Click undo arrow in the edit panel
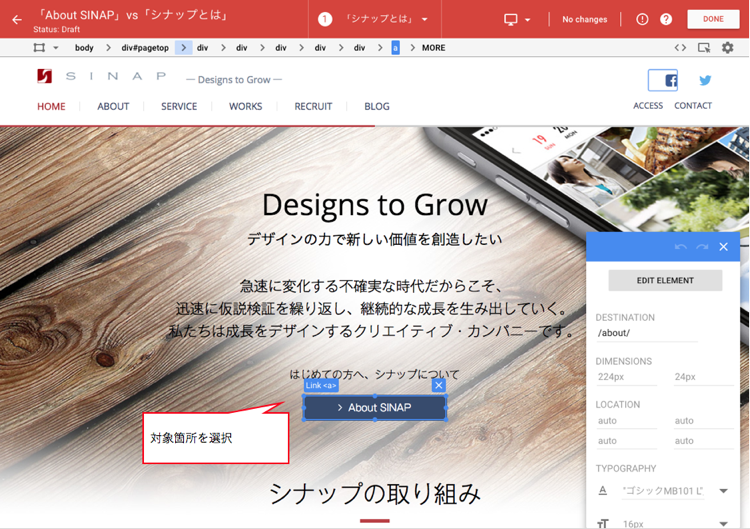Viewport: 750px width, 529px height. (681, 247)
